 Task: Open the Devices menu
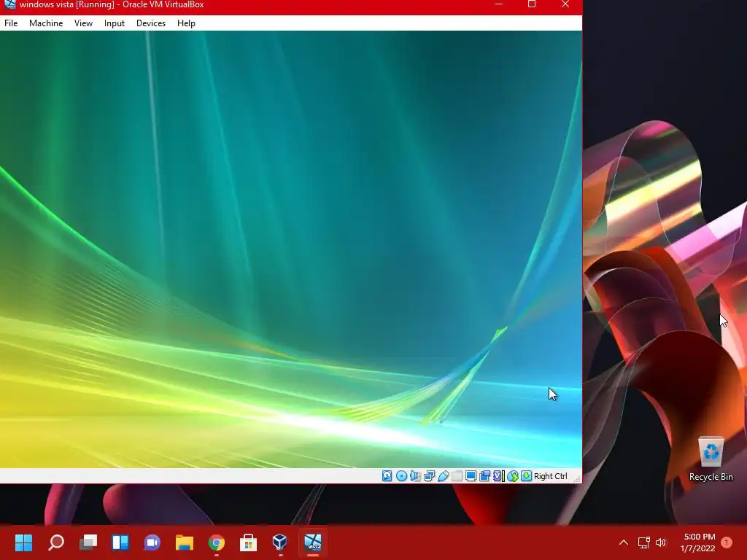(151, 23)
